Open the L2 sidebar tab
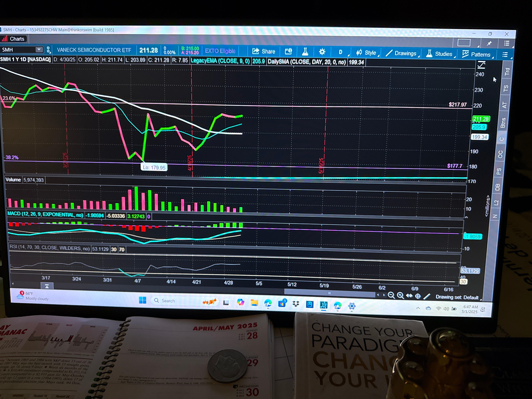 (x=496, y=203)
